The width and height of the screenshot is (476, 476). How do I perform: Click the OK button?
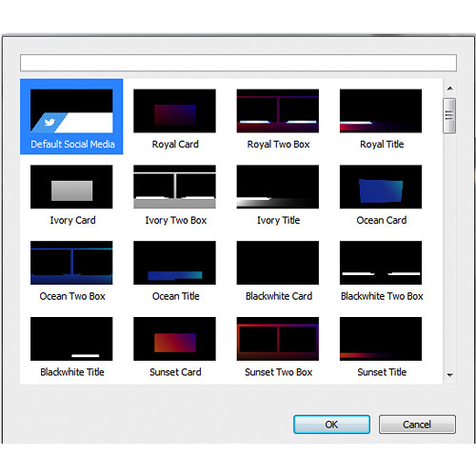pos(331,425)
